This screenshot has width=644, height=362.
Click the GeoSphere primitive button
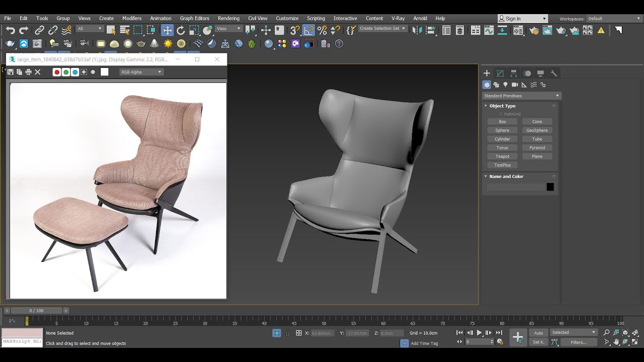point(537,130)
